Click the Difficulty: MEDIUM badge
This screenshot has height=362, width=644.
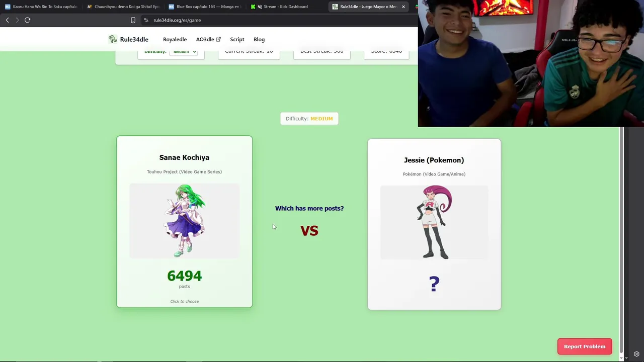[309, 119]
